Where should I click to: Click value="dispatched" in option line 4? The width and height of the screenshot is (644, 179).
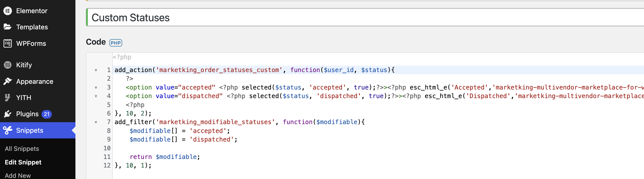189,96
